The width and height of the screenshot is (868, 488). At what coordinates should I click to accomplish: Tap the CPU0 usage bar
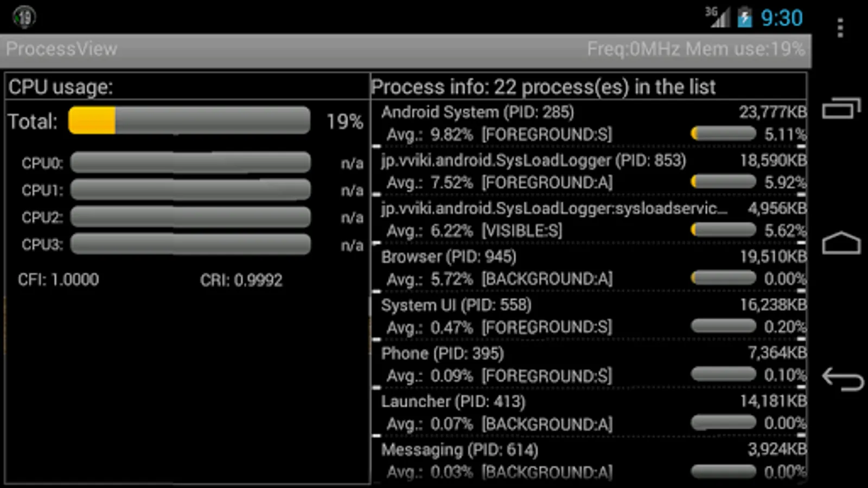190,162
